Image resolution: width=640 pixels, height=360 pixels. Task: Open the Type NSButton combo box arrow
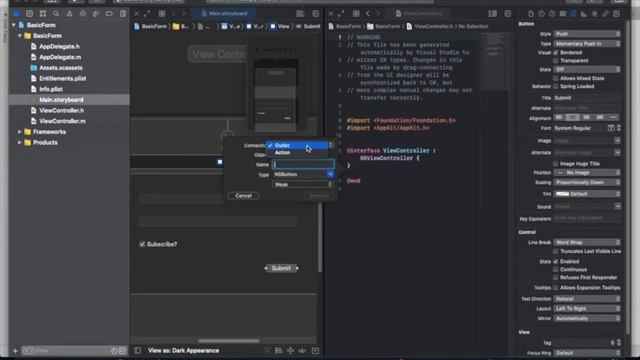(x=330, y=174)
